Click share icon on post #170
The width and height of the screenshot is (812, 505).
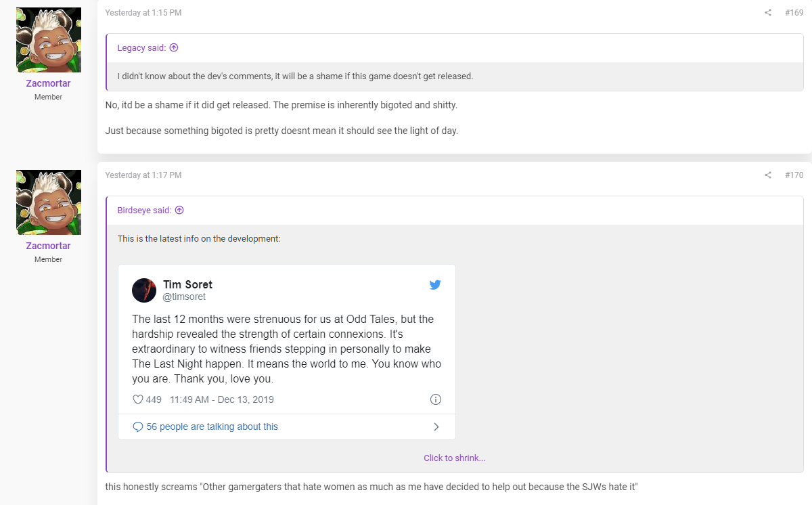click(768, 175)
